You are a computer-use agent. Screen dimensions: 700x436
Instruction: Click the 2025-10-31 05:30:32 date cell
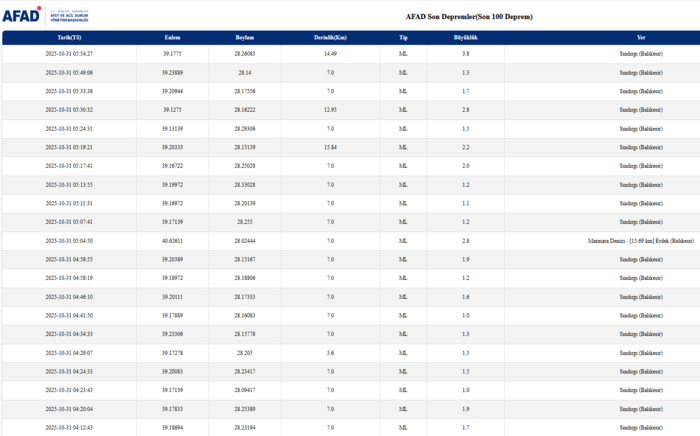pos(69,110)
